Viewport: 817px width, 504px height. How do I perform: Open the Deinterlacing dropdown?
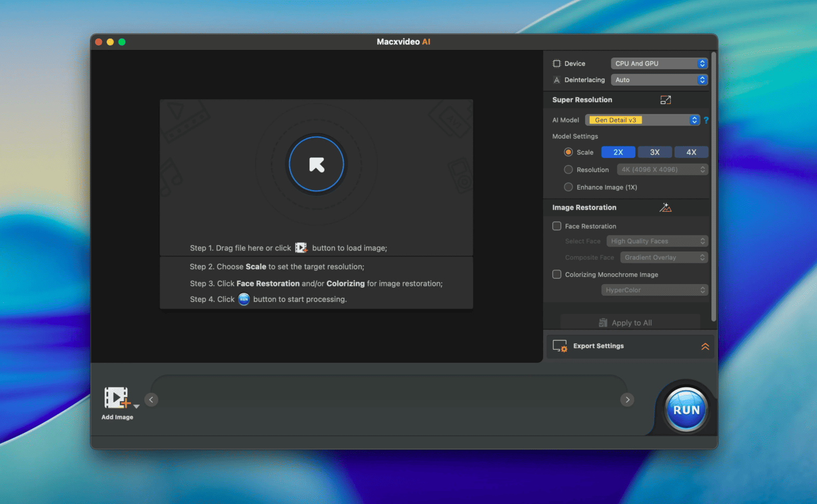659,80
